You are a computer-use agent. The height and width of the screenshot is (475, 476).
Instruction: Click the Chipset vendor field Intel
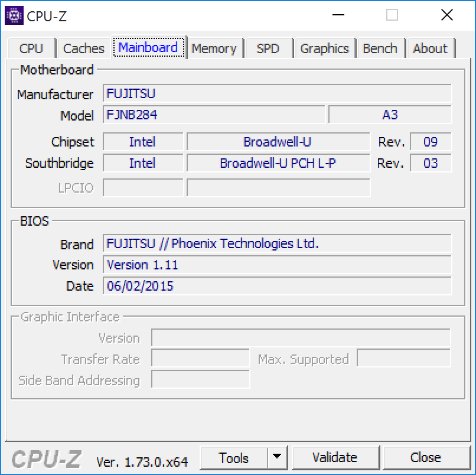click(x=143, y=142)
